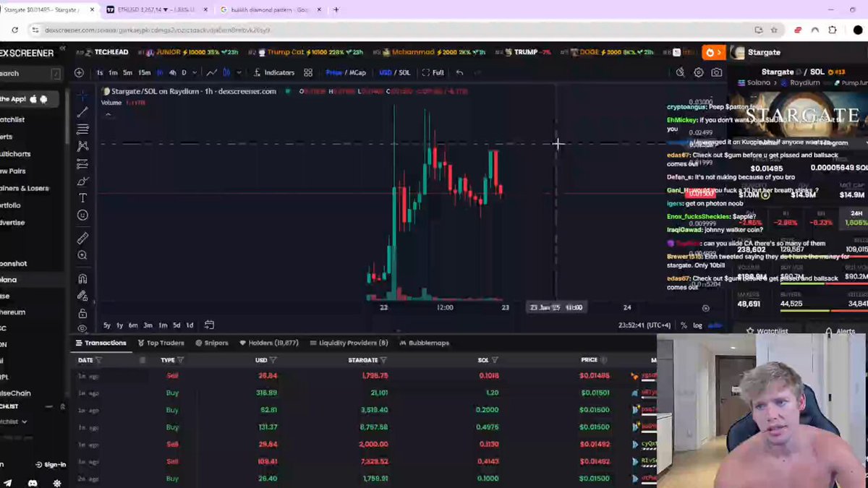Open New Pairs in sidebar
This screenshot has height=488, width=868.
(12, 171)
